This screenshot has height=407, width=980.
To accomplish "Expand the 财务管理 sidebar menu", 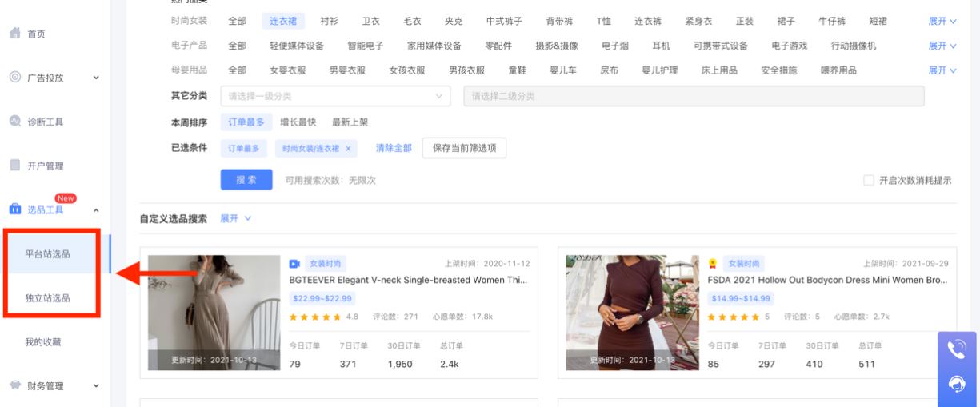I will (x=97, y=387).
